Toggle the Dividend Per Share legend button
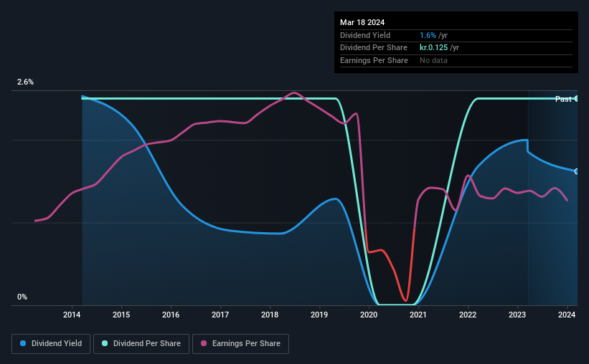 [x=141, y=344]
